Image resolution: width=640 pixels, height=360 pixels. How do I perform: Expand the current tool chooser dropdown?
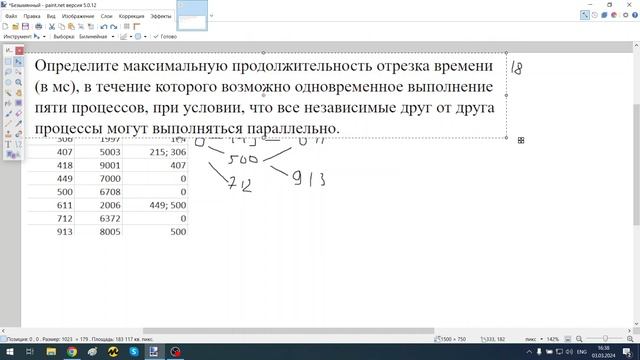(44, 37)
